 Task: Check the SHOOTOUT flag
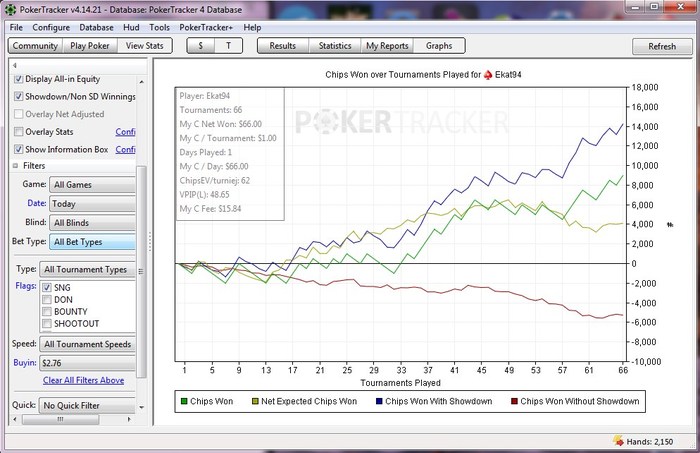[47, 324]
